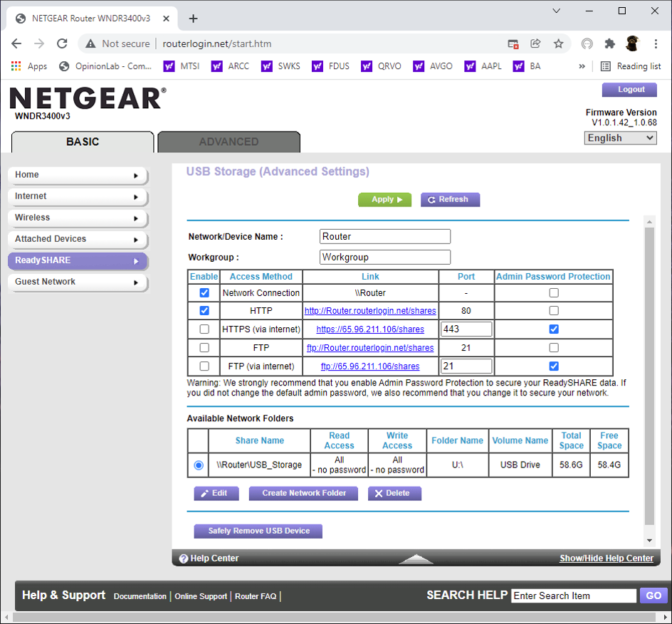Check Admin Password Protection for FTP

tap(554, 348)
